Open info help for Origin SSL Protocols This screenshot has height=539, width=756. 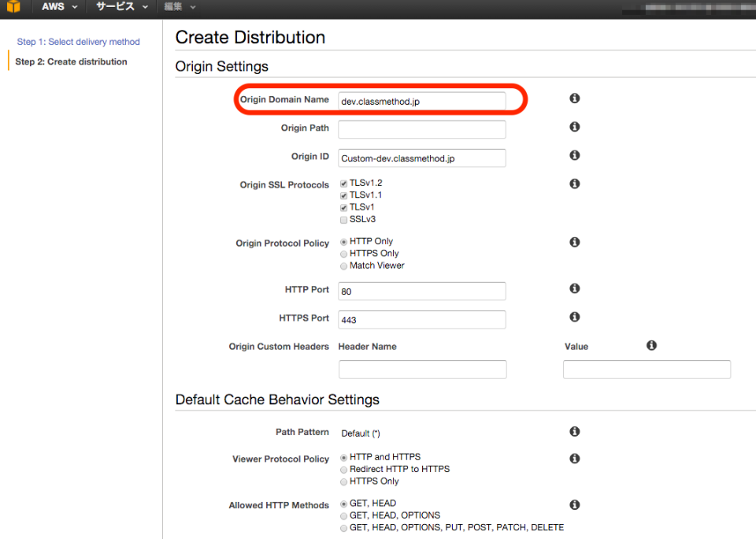[x=574, y=183]
